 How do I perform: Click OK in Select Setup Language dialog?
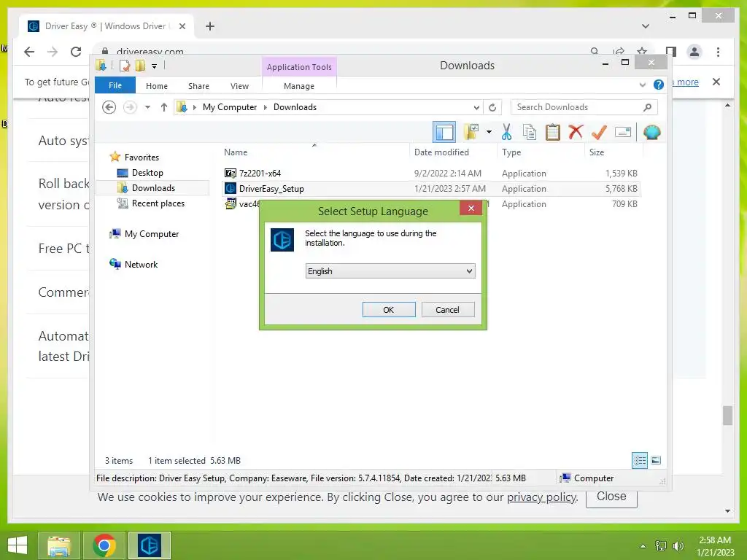(x=389, y=309)
